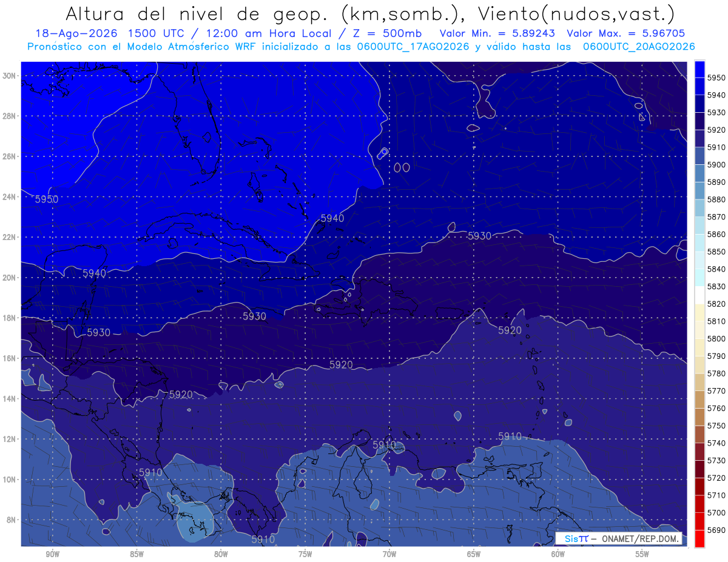Click the 26N latitude axis label
Viewport: 728px width, 562px height.
[10, 156]
